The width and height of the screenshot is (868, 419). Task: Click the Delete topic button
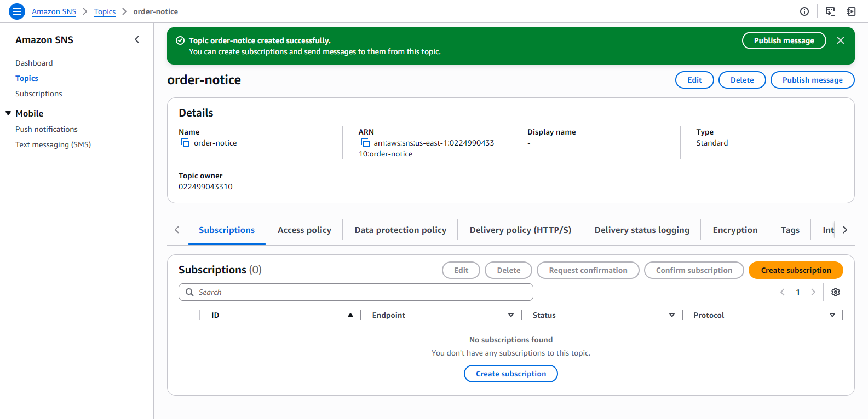[x=742, y=80]
